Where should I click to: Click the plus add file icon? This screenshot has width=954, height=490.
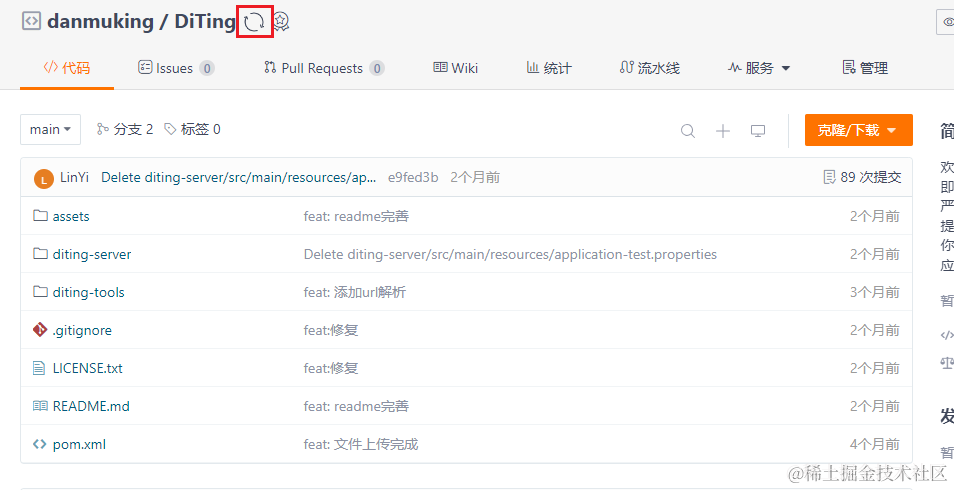pos(723,131)
